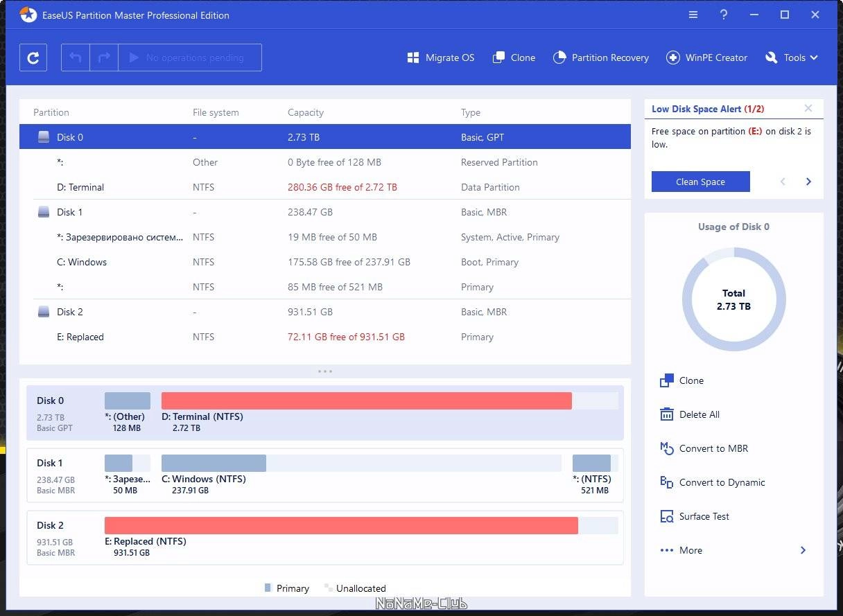Click Delete All in side panel
Image resolution: width=843 pixels, height=616 pixels.
point(690,414)
